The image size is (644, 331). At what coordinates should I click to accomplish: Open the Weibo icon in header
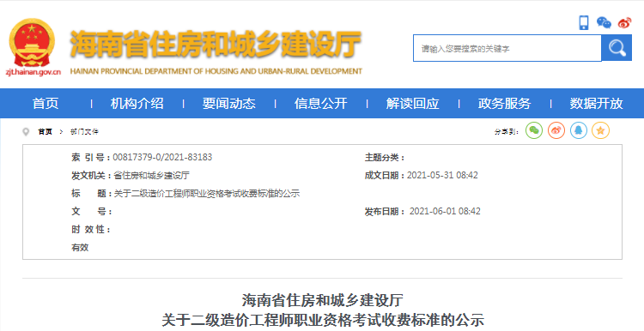point(624,22)
